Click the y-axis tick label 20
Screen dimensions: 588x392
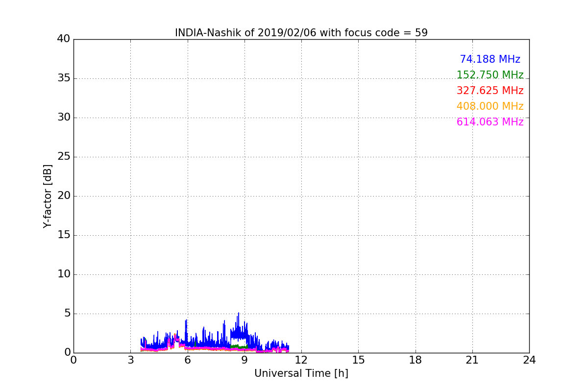coord(64,196)
